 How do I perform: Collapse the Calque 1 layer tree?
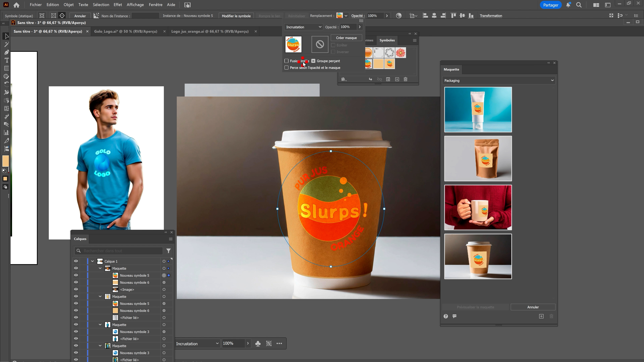point(93,261)
